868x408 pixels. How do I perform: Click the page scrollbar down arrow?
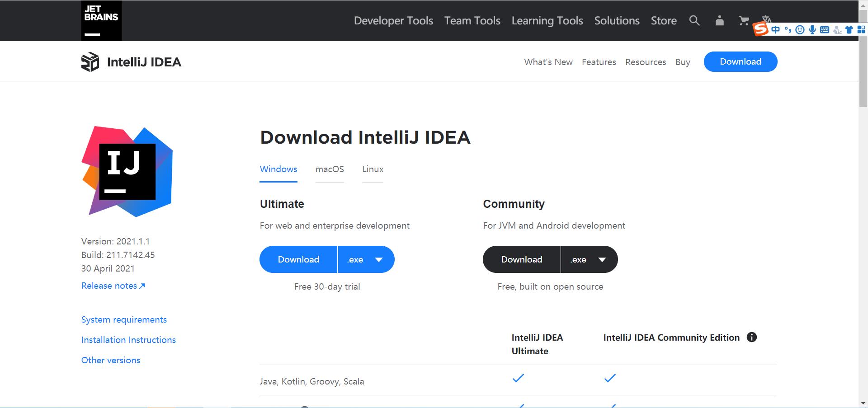863,403
